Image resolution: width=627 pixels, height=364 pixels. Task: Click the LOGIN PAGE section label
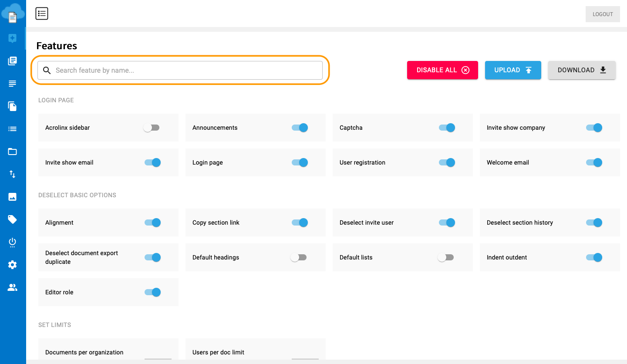[x=56, y=100]
